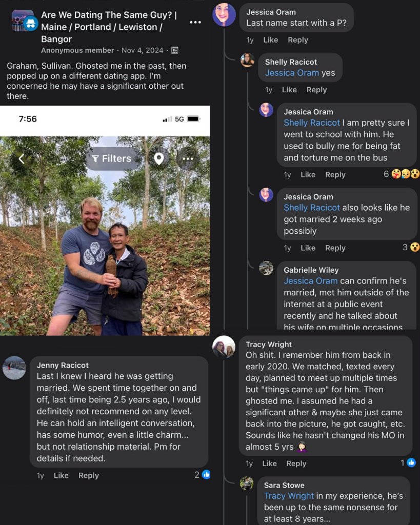Like Jessica Oram's 'Last name start with a P?' comment
Viewport: 420px width, 525px height.
270,40
